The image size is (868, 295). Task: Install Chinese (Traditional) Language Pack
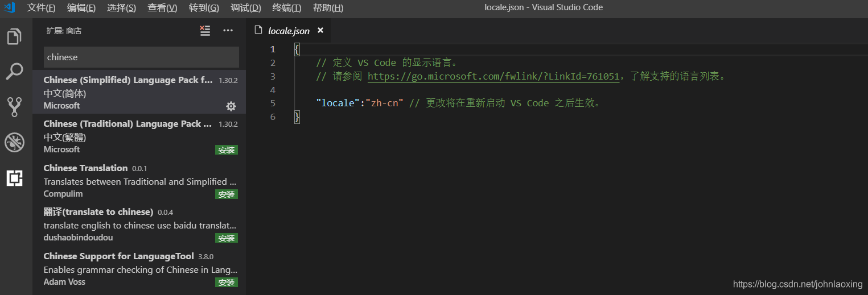(x=227, y=150)
